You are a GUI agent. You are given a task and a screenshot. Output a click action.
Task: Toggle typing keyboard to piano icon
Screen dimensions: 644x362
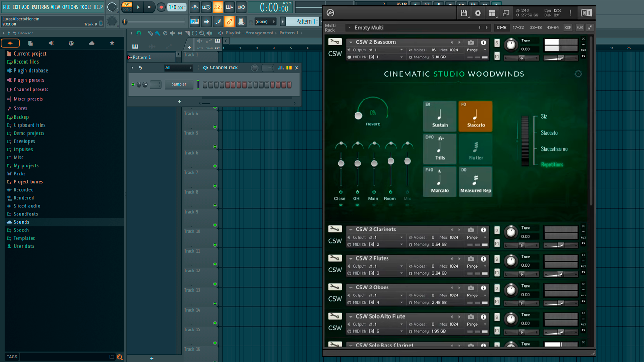(x=195, y=21)
